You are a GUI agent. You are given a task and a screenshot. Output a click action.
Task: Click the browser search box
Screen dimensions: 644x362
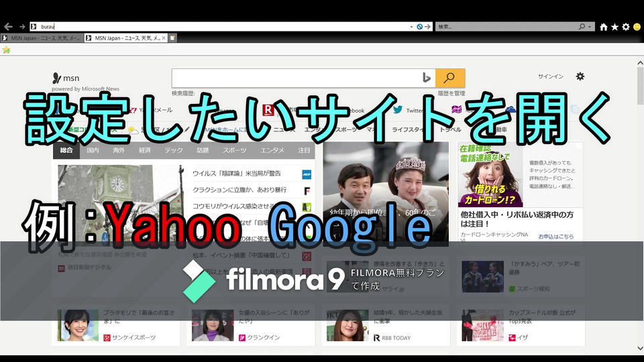point(507,27)
